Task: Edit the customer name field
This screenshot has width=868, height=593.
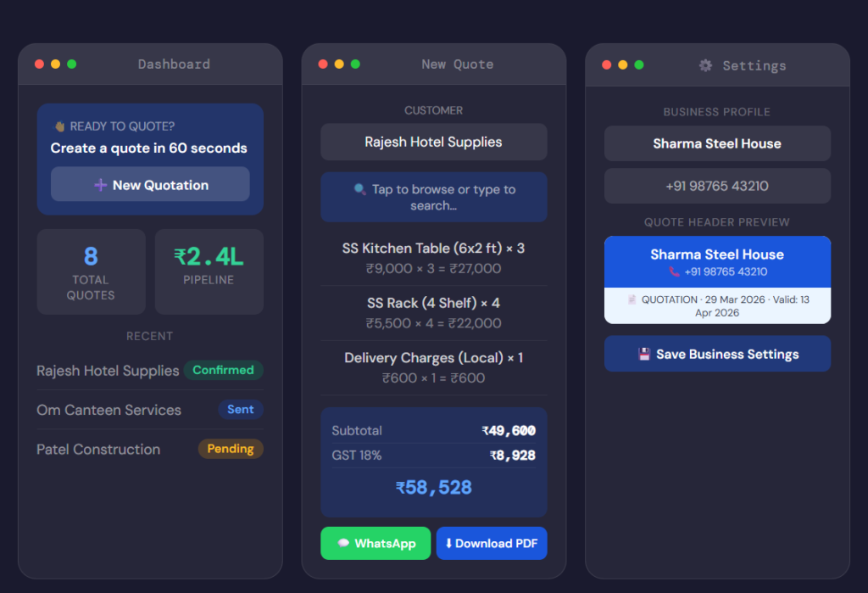Action: [x=433, y=143]
